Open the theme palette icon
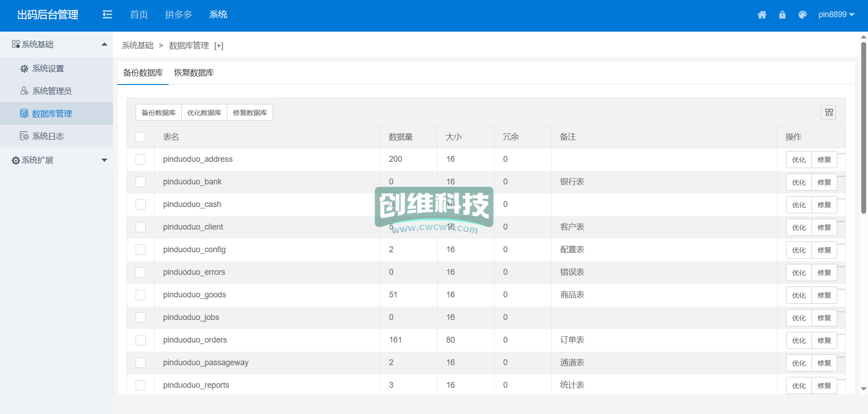This screenshot has width=868, height=414. pyautogui.click(x=802, y=15)
